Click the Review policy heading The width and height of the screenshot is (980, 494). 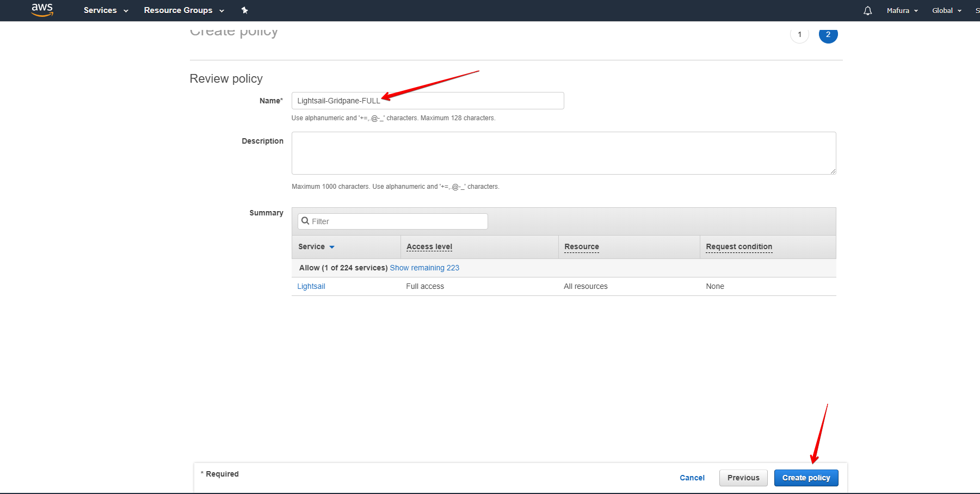[226, 79]
